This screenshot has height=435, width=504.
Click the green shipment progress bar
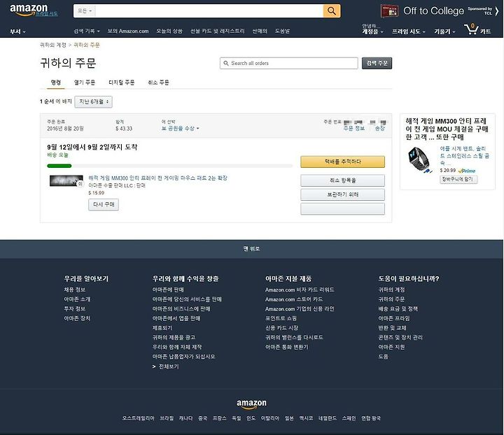click(x=59, y=166)
